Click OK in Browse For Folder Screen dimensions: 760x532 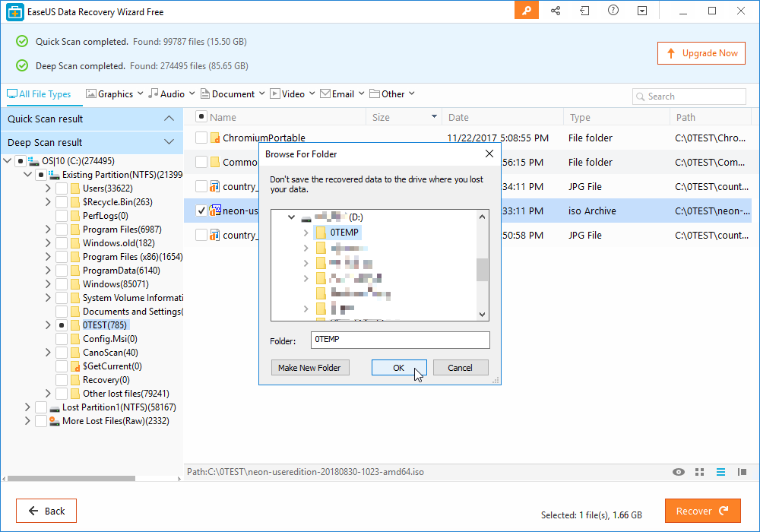coord(399,368)
